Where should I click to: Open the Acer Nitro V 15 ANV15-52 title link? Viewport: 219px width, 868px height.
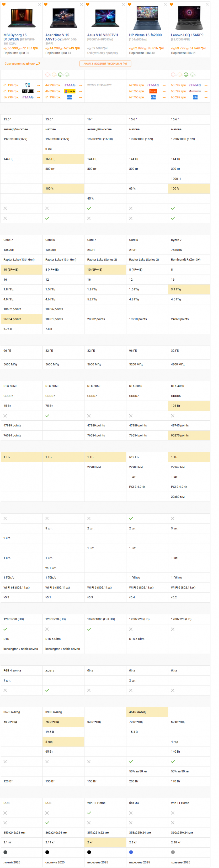click(x=57, y=37)
